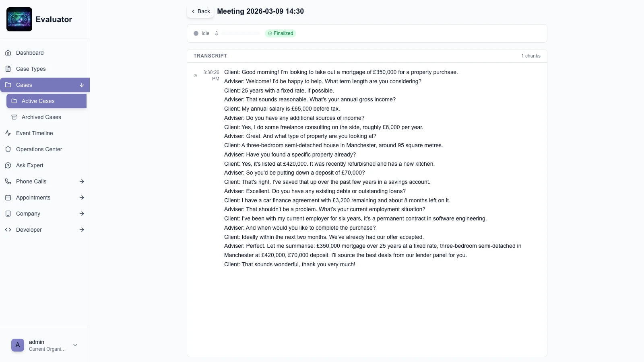Collapse the Cases section arrow
This screenshot has height=362, width=644.
coord(82,85)
